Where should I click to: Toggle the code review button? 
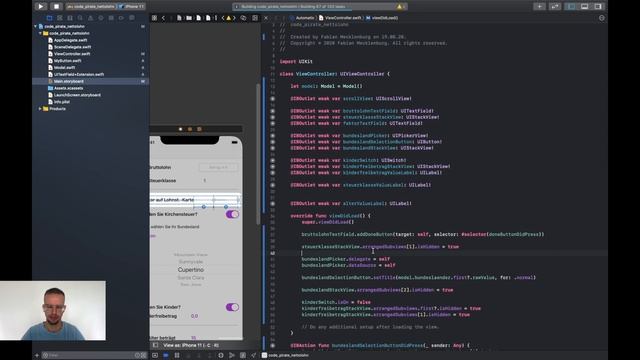pos(555,7)
